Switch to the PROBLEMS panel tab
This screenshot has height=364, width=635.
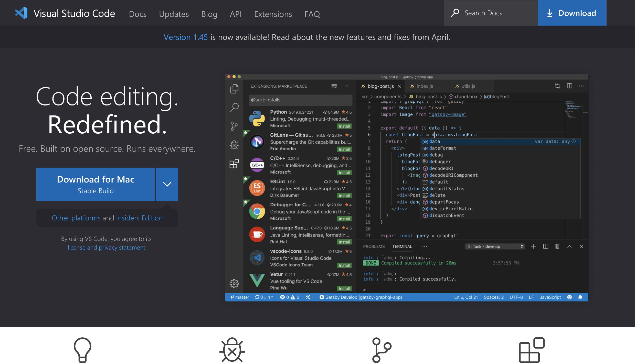[374, 246]
